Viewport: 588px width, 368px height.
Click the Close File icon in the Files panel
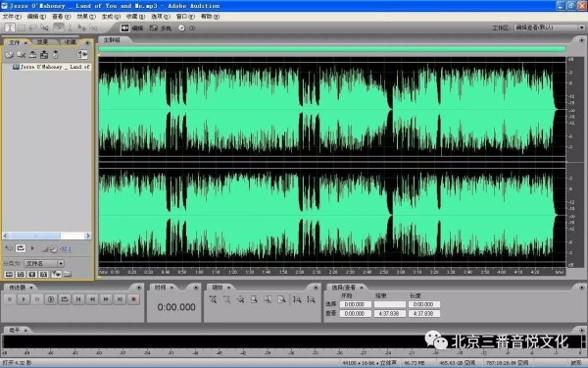21,55
